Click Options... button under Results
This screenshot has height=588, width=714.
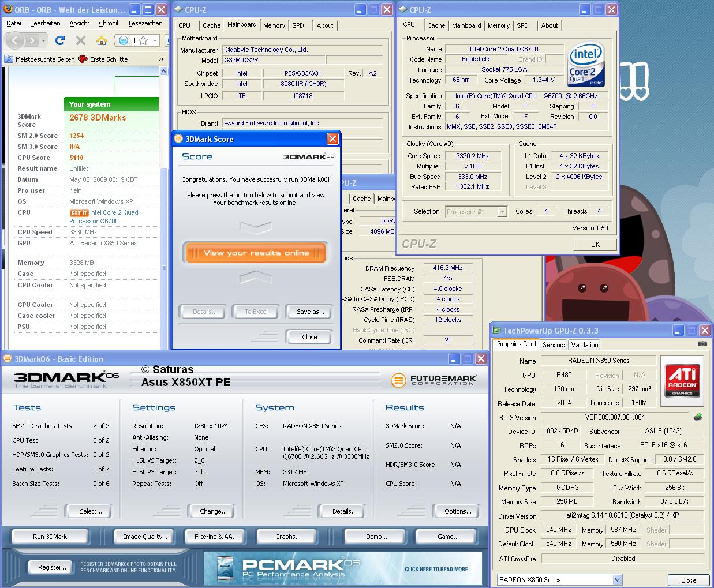coord(458,511)
